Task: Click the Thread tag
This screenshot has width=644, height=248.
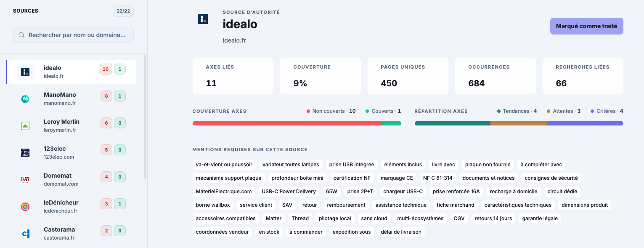Action: coord(300,219)
